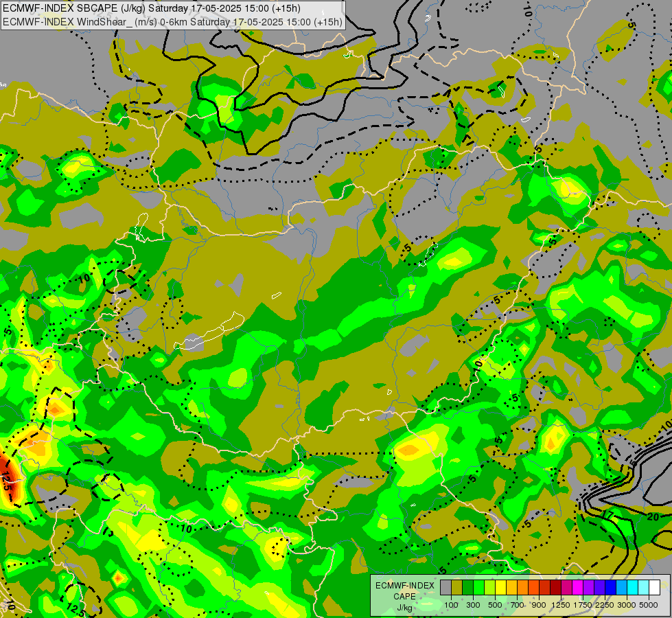Click the white swatch ending the legend

pos(654,587)
